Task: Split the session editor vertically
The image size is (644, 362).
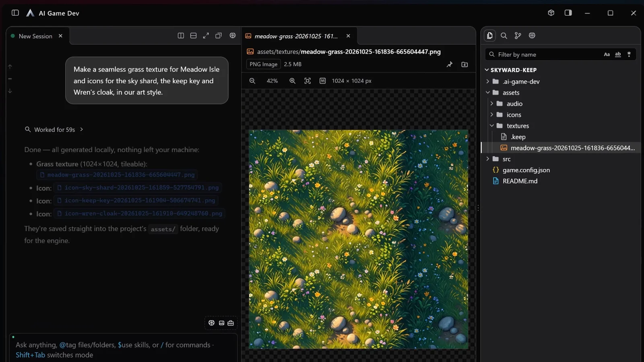Action: click(181, 36)
